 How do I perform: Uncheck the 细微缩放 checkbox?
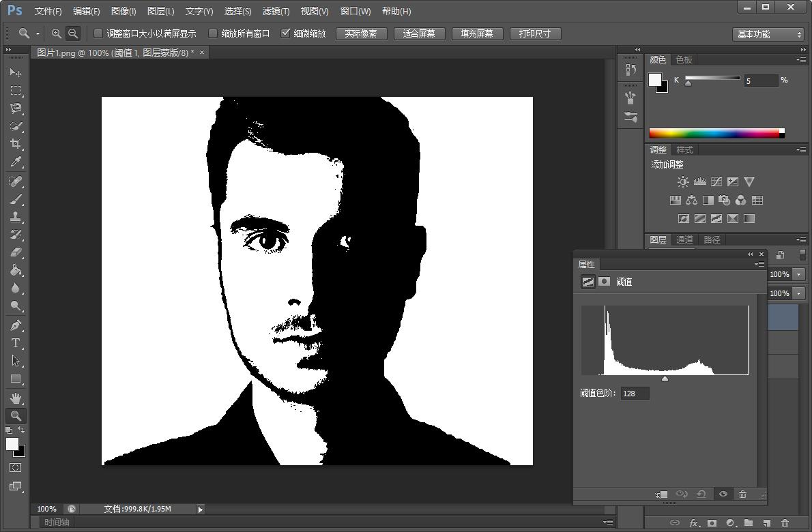click(x=286, y=33)
